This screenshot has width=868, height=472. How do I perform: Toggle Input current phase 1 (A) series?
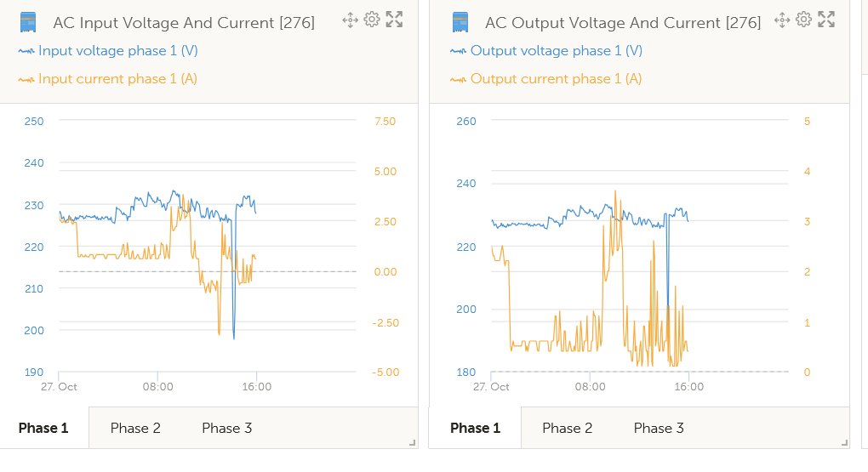coord(117,79)
